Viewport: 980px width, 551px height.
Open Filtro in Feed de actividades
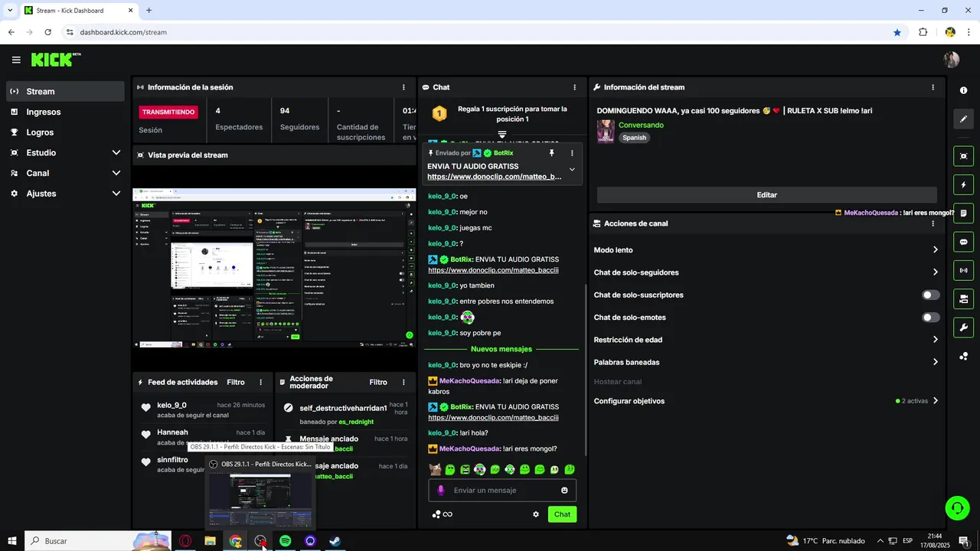point(236,382)
